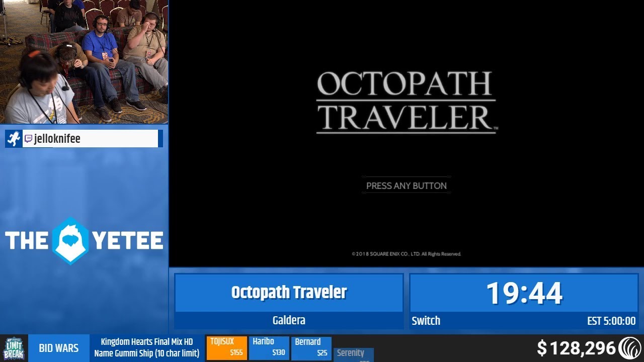The width and height of the screenshot is (644, 362).
Task: Click the Galdera category label
Action: coord(289,320)
